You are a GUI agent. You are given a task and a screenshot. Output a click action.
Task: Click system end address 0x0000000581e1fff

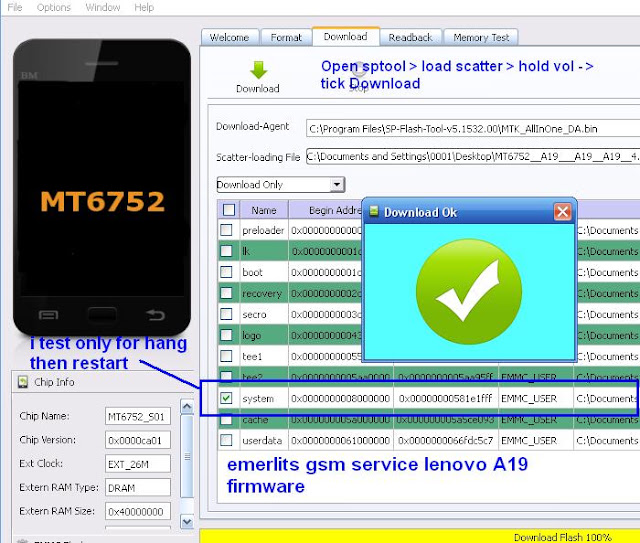[445, 398]
